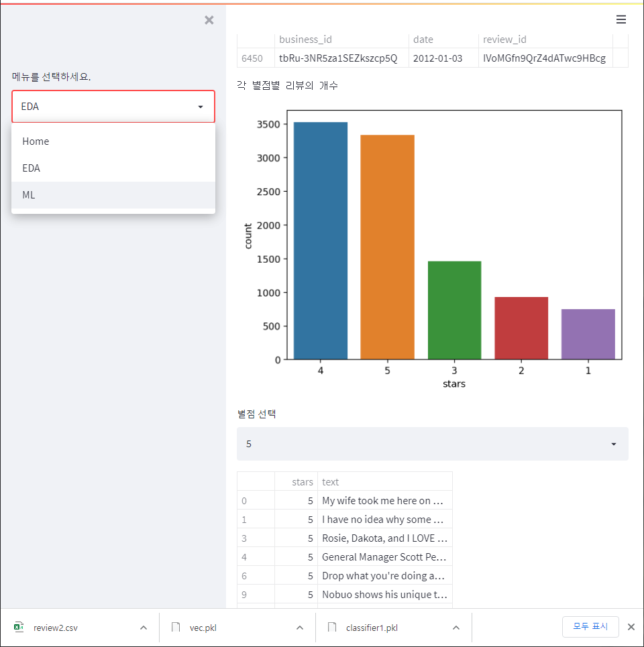The width and height of the screenshot is (644, 647).
Task: Expand options chevron for vec.pkl
Action: click(300, 628)
